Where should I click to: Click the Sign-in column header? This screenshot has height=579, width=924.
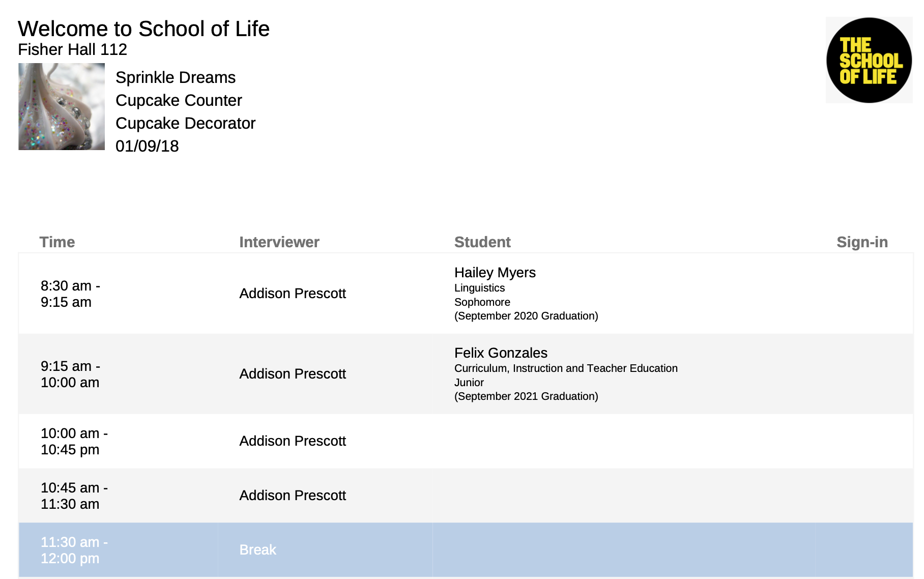(x=862, y=242)
